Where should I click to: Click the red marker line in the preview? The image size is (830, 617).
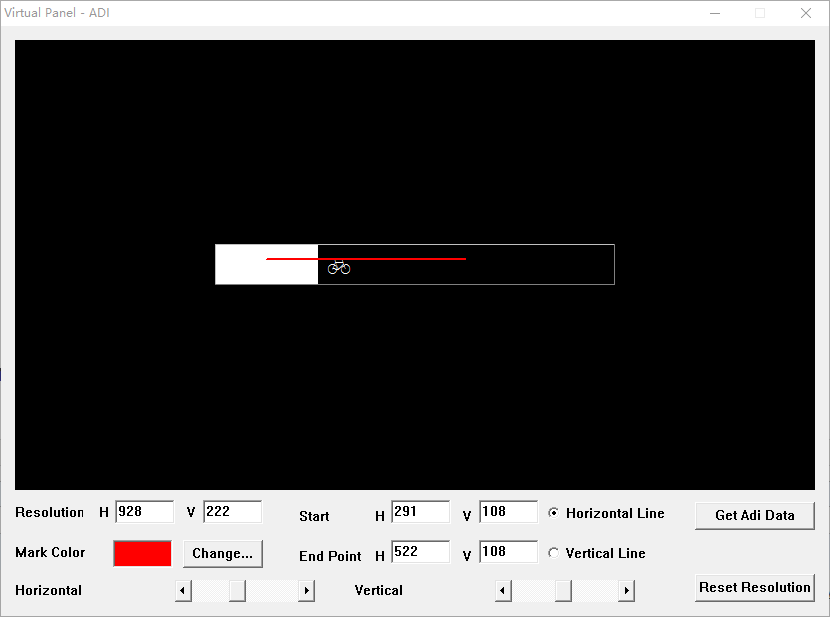[x=366, y=259]
